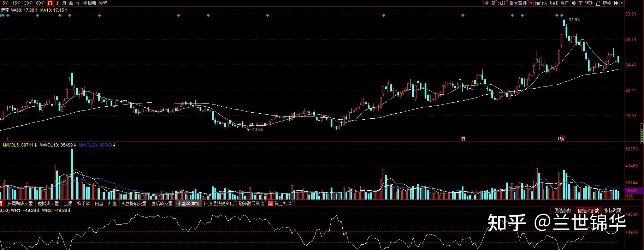Click the lock icon in toolbar
The width and height of the screenshot is (644, 250).
pyautogui.click(x=598, y=3)
